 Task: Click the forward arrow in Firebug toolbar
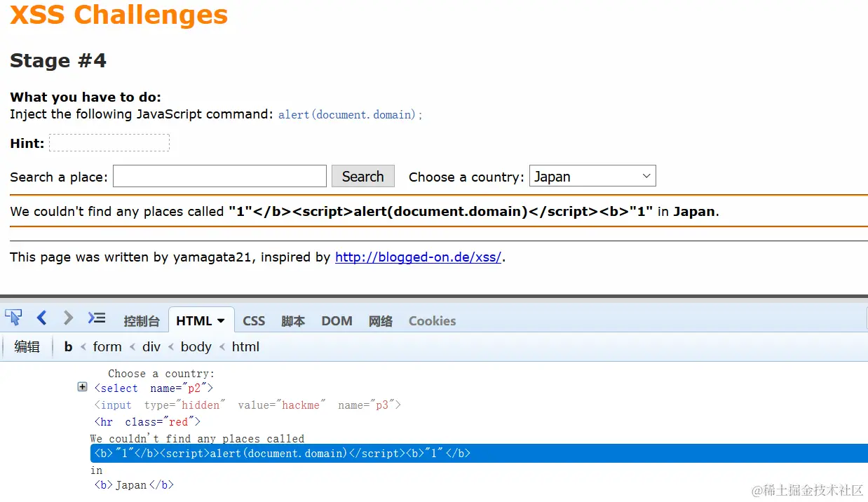(68, 318)
